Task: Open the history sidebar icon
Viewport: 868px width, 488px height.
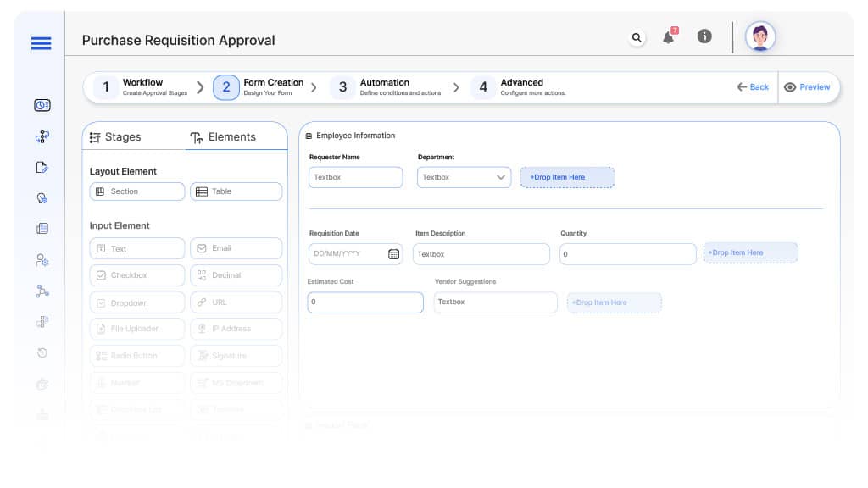Action: [42, 352]
